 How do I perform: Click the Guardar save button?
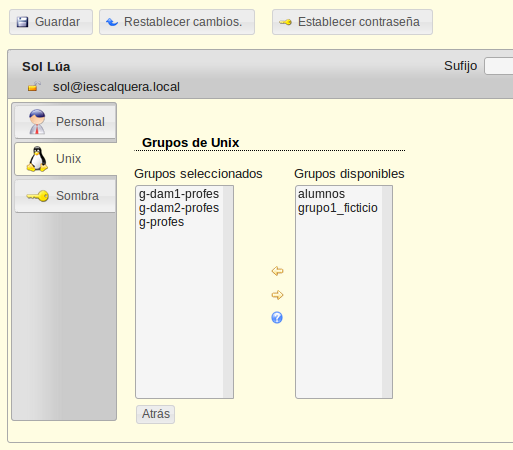tap(51, 22)
